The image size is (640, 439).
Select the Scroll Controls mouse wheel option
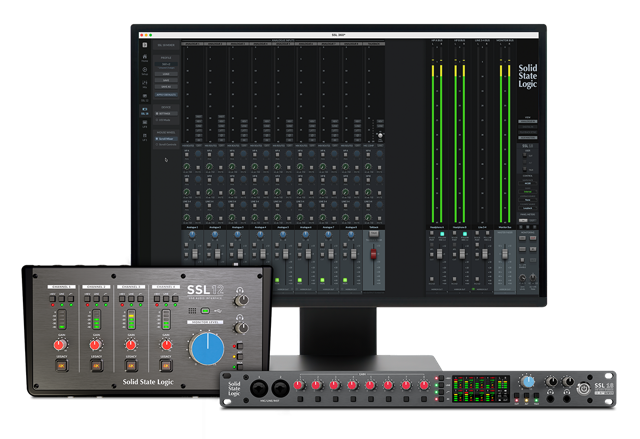[x=166, y=144]
